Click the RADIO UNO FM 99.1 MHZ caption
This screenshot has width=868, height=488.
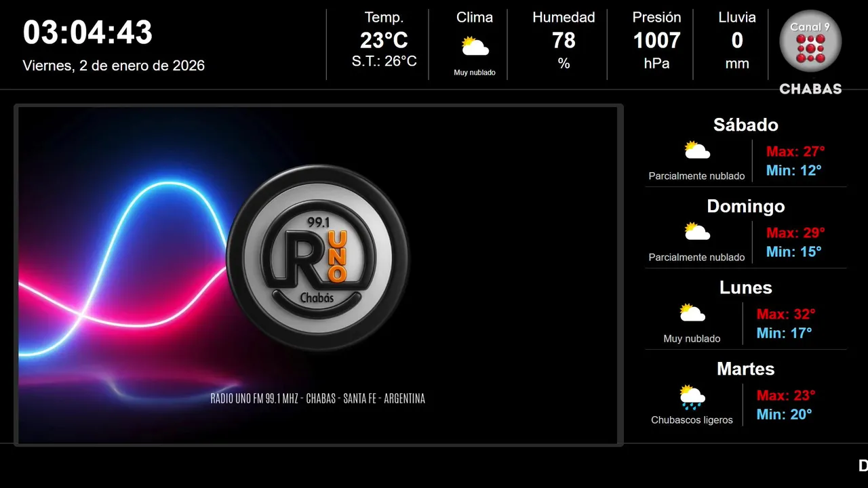pos(317,399)
